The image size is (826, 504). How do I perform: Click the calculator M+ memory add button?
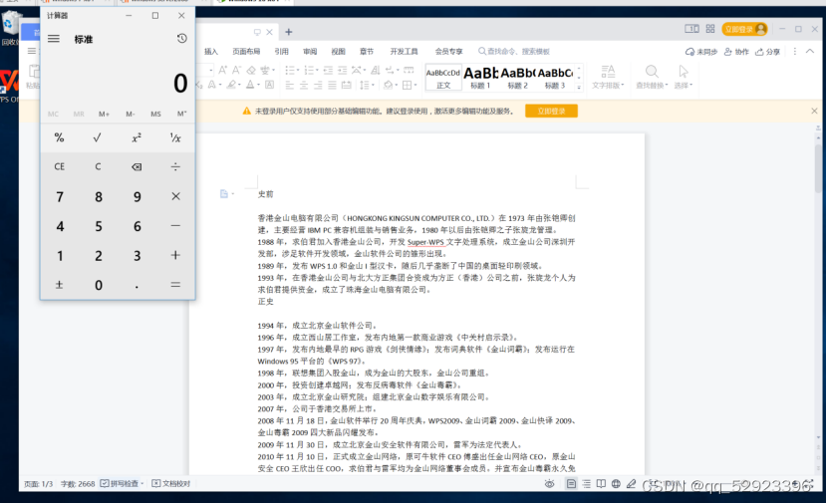(x=104, y=114)
